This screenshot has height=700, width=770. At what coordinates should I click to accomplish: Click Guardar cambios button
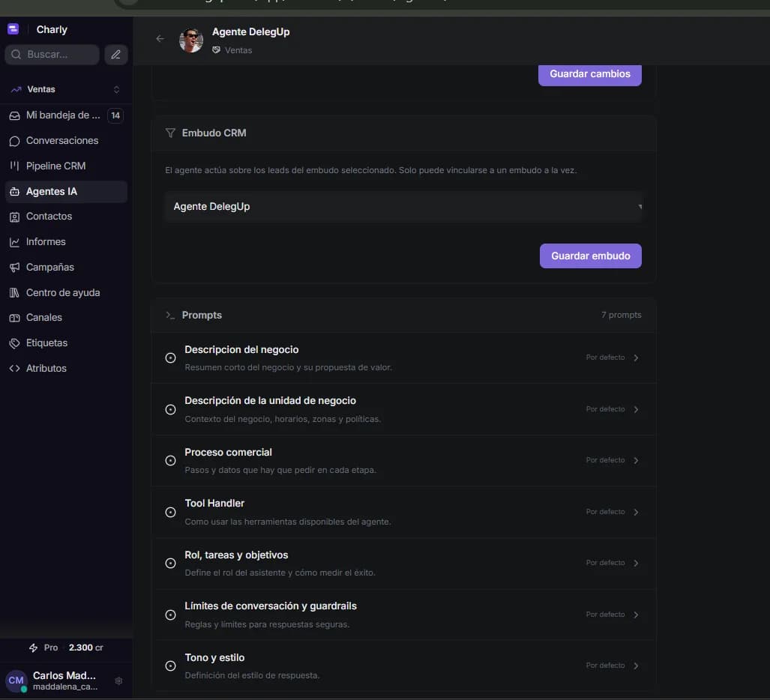click(590, 74)
